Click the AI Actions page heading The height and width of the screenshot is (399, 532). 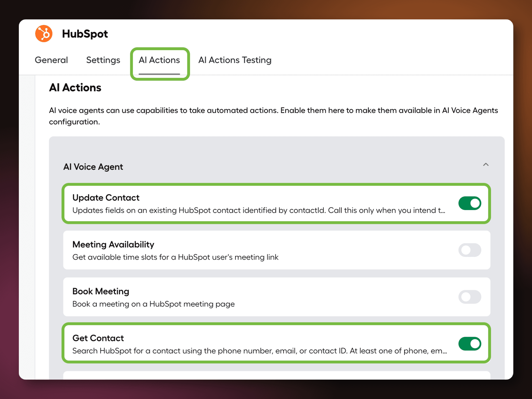pos(75,88)
